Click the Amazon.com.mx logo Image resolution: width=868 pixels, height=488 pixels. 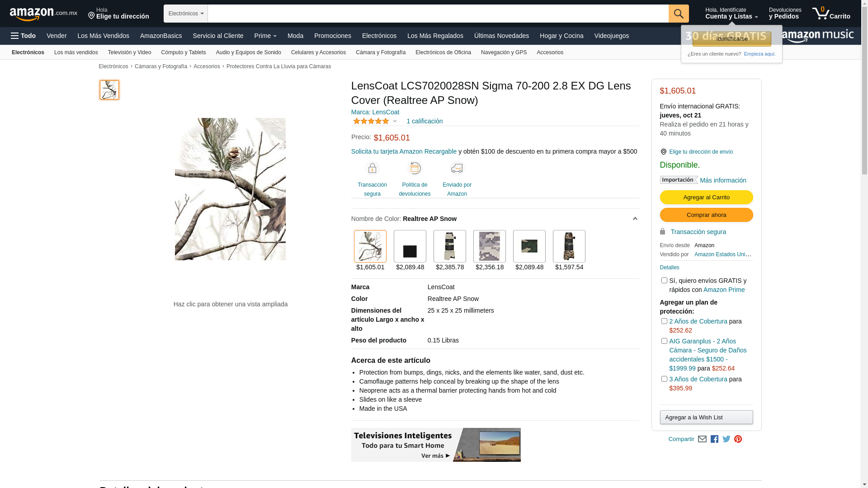pos(43,14)
